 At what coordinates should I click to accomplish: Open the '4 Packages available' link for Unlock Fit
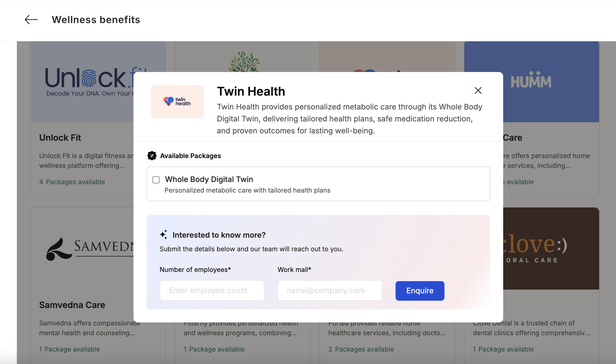point(72,182)
